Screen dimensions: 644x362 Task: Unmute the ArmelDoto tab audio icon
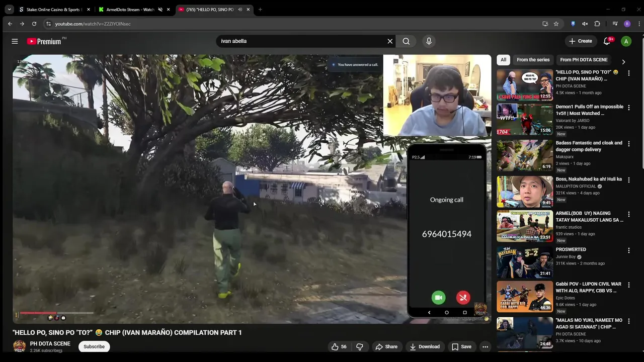click(160, 10)
